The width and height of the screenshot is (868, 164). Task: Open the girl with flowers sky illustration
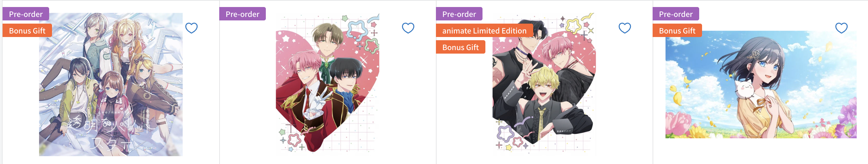pos(760,84)
